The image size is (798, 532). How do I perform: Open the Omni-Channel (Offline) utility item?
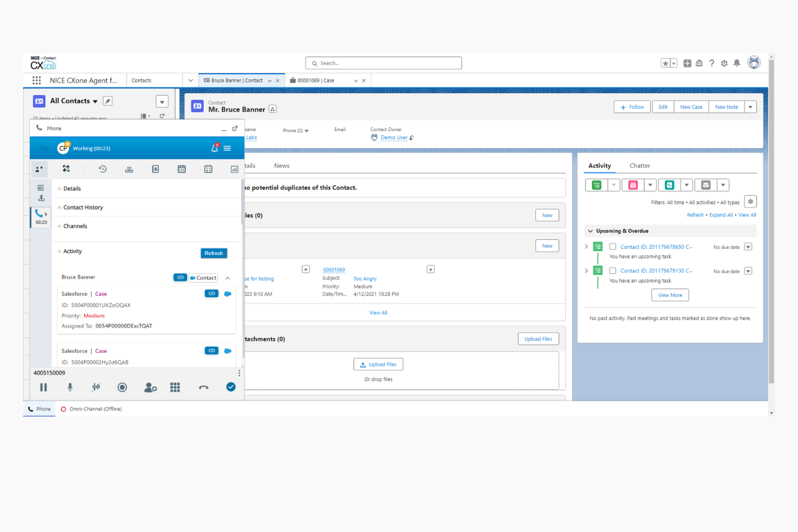coord(91,409)
